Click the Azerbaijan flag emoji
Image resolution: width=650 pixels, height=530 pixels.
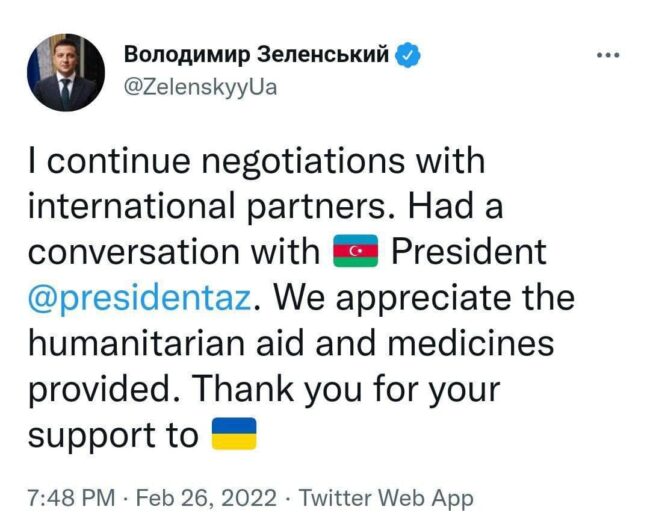(356, 251)
